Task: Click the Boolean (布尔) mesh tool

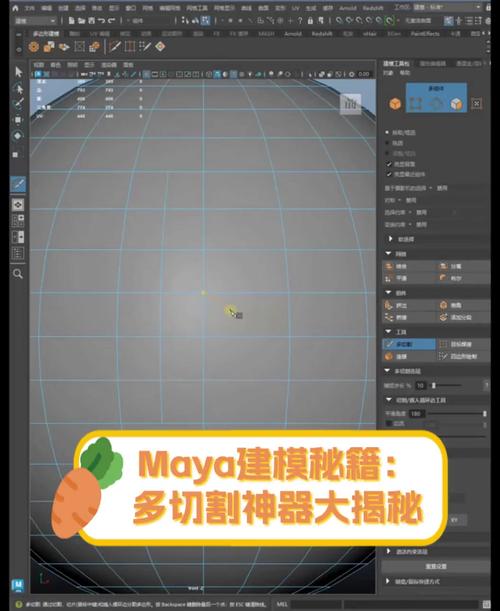Action: [463, 278]
